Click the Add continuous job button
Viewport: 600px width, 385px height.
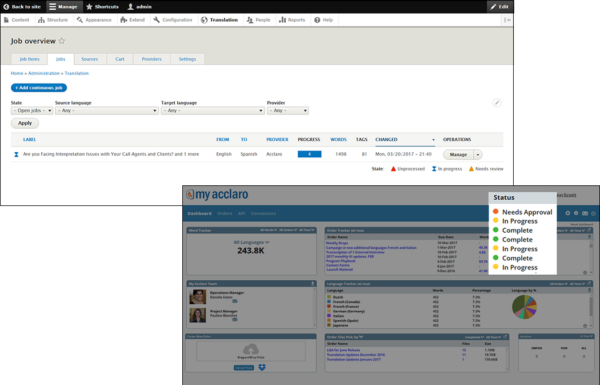(x=39, y=88)
